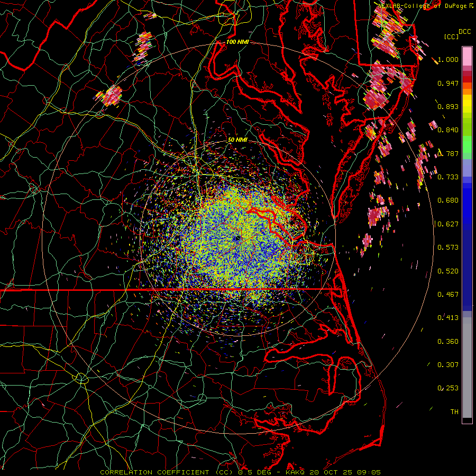Click the DCC product label above the scale
This screenshot has height=476, width=476.
pos(464,32)
